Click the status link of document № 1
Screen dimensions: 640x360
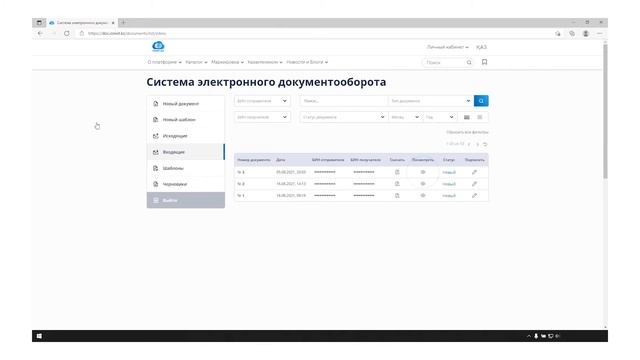449,196
